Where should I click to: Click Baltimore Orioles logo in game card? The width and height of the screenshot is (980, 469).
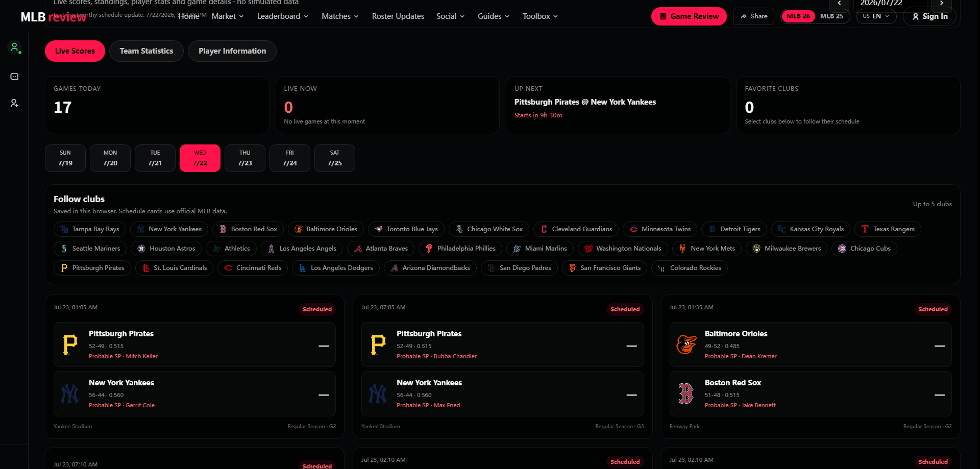click(687, 344)
